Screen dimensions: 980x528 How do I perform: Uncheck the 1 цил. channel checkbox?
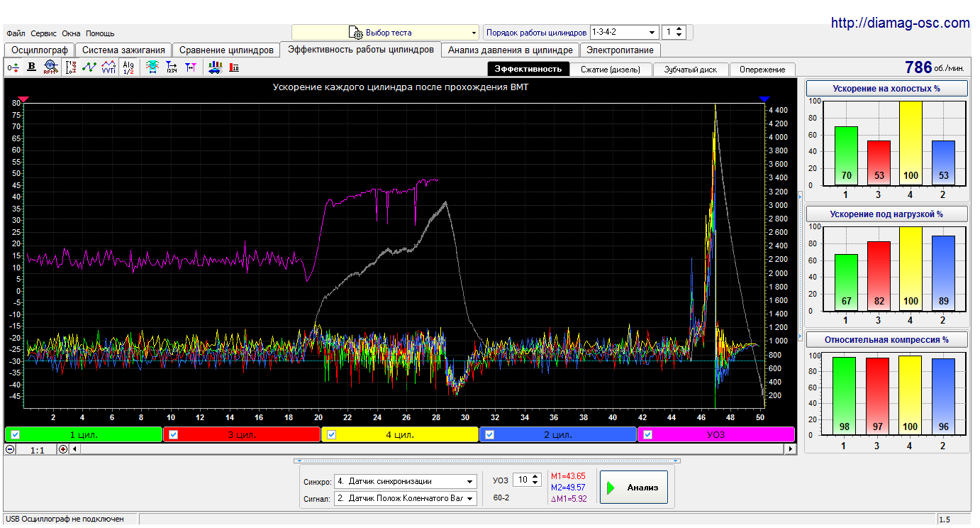[x=15, y=435]
